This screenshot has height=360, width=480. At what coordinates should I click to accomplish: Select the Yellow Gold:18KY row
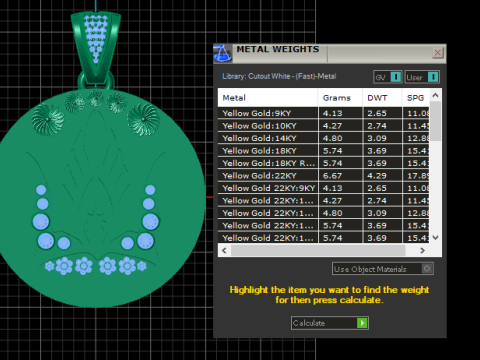click(x=324, y=151)
